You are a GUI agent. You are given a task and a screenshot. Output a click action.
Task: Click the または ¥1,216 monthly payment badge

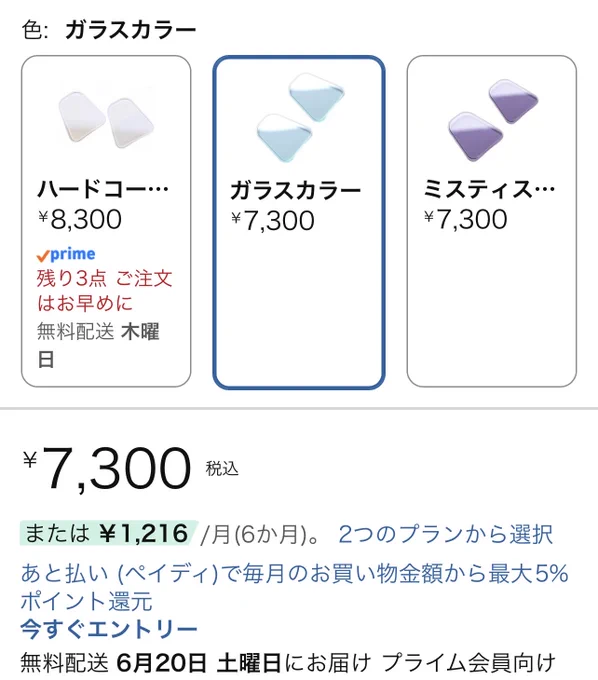(108, 533)
